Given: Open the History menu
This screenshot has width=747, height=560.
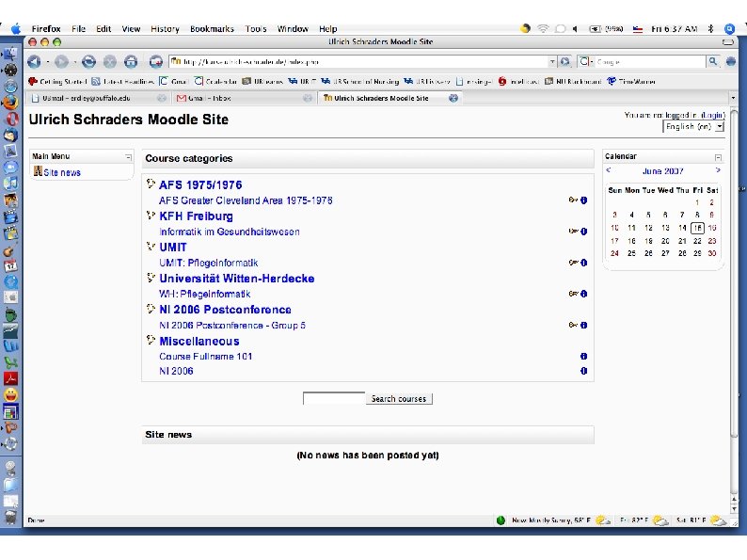Looking at the screenshot, I should tap(165, 29).
